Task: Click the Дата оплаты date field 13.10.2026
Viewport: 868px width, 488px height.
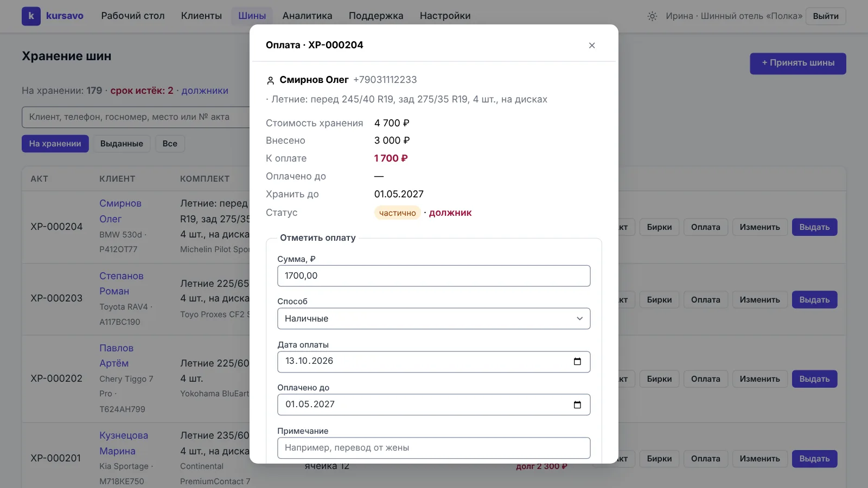Action: click(x=433, y=362)
